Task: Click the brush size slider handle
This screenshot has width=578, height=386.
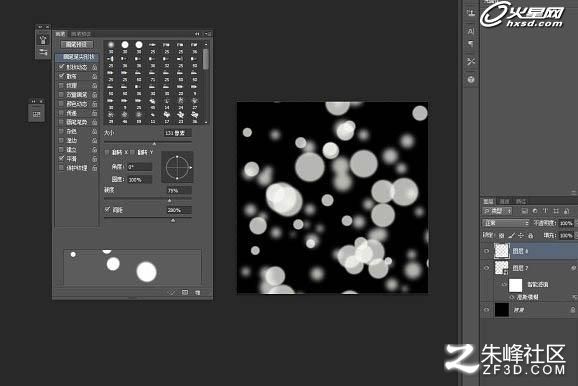Action: click(154, 143)
